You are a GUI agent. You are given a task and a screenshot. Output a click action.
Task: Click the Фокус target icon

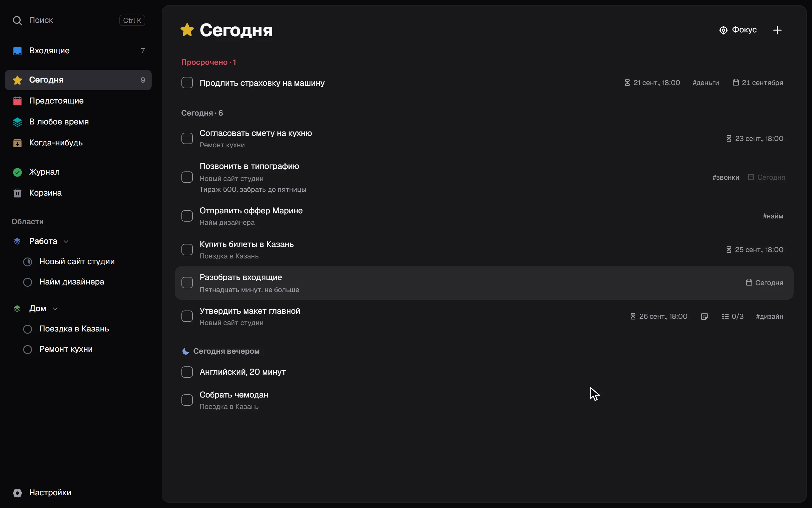[x=723, y=30]
